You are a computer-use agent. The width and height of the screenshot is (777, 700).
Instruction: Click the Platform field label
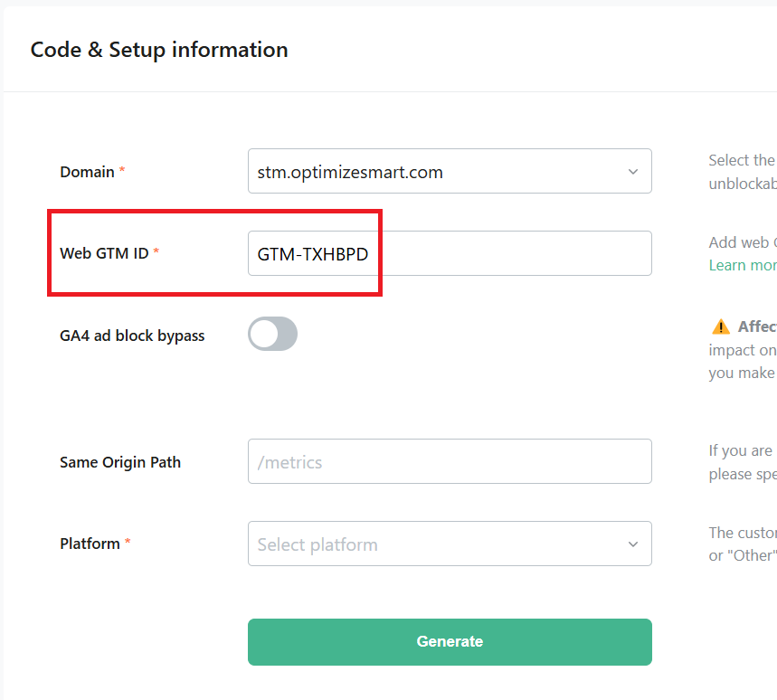[x=90, y=544]
